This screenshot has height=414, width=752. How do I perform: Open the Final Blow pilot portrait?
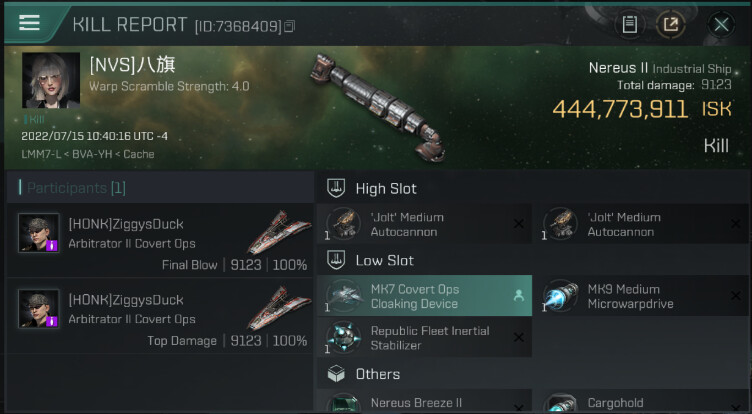pos(39,233)
